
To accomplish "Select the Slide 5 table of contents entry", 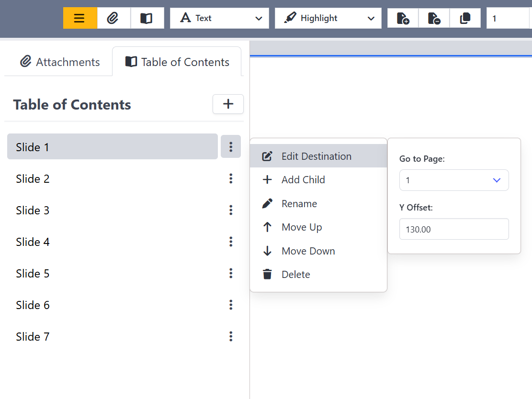I will pos(33,273).
